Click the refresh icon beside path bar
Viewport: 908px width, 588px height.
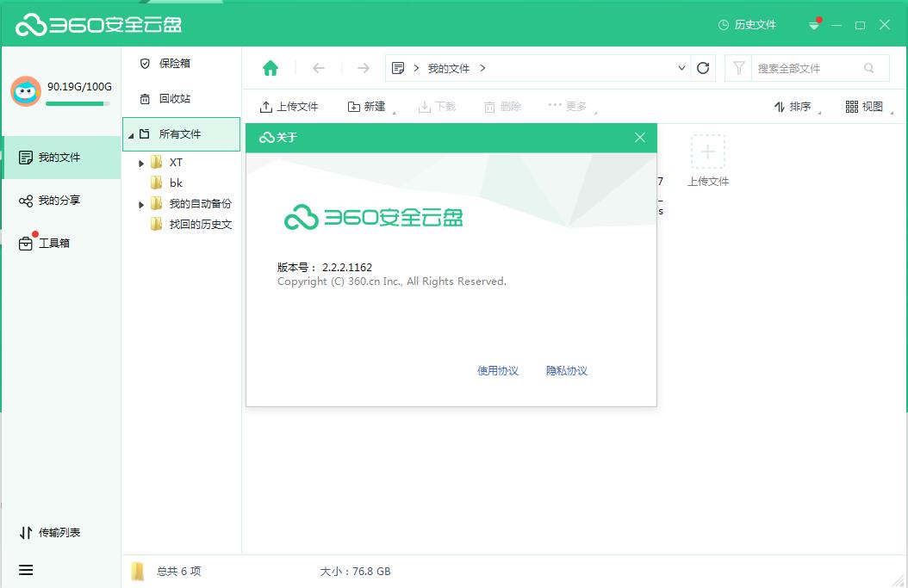click(703, 68)
